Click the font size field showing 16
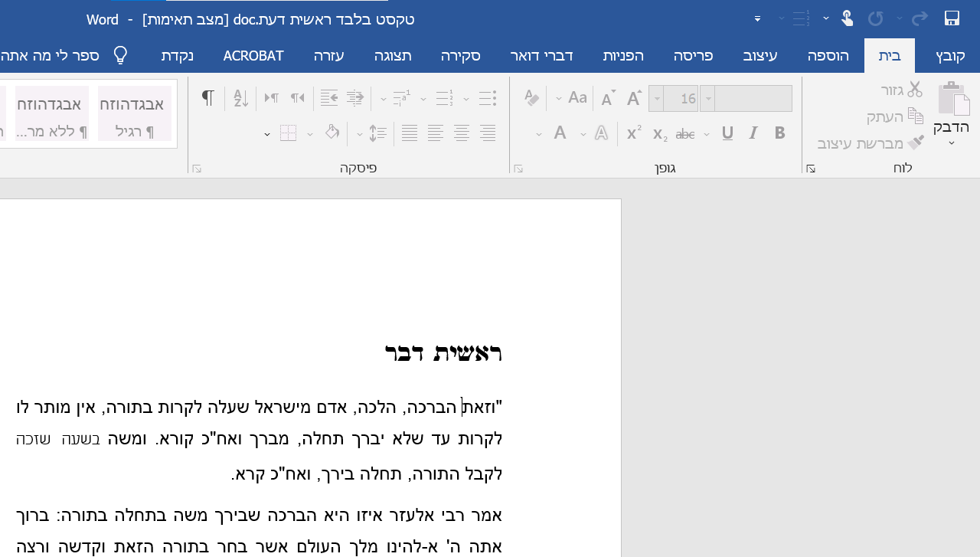The width and height of the screenshot is (980, 557). [681, 99]
